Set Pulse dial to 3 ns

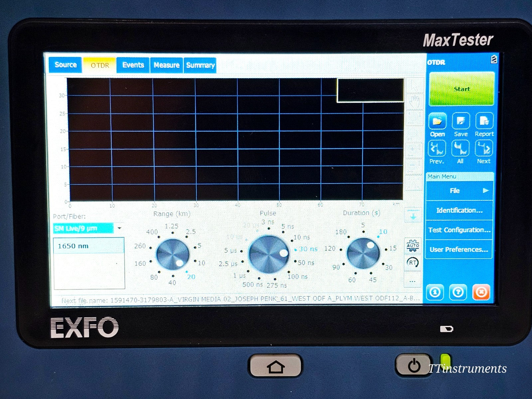point(268,222)
